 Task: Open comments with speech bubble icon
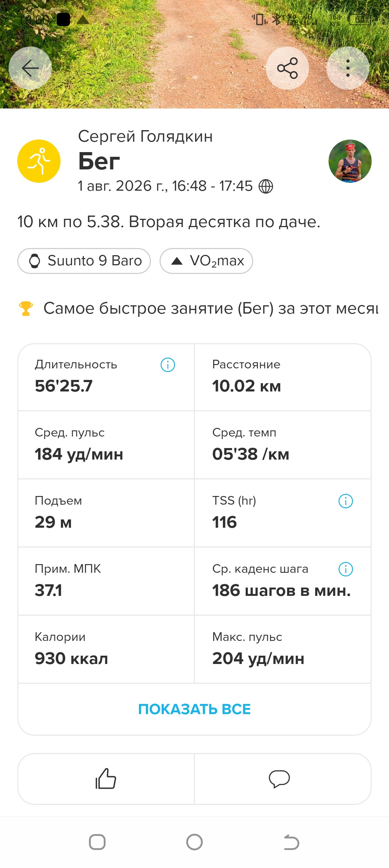click(x=280, y=779)
